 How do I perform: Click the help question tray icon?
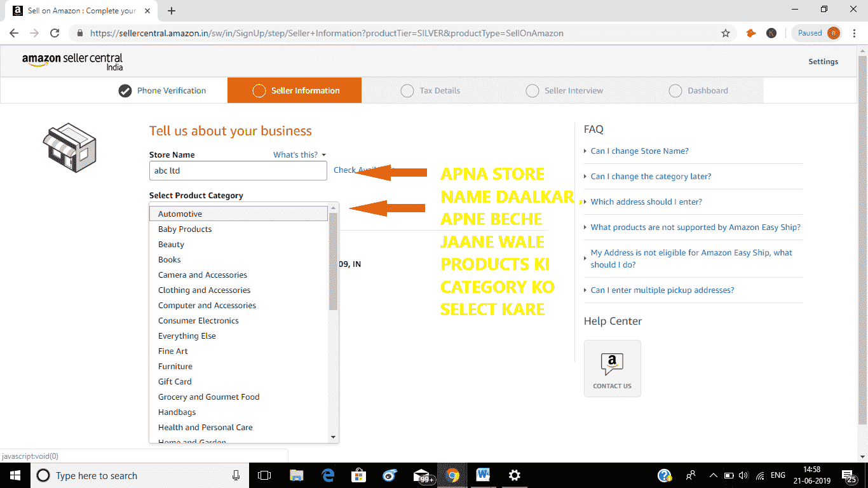pos(665,475)
